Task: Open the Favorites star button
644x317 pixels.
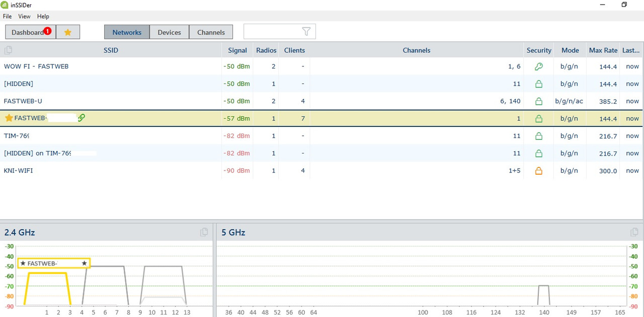Action: pyautogui.click(x=68, y=32)
